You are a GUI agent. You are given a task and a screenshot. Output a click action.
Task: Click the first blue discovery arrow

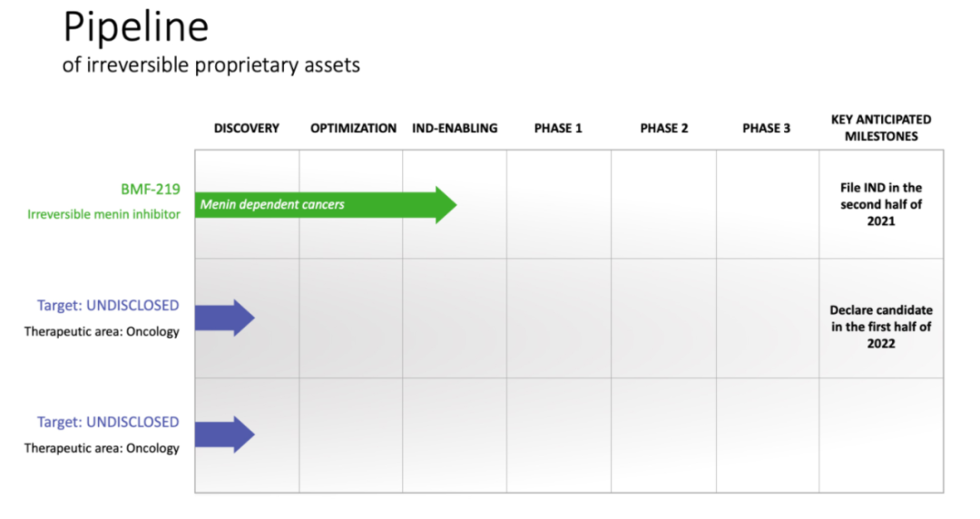(224, 318)
